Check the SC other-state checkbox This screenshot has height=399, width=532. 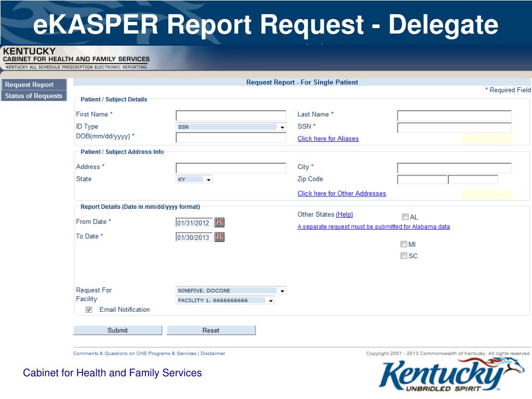click(404, 256)
